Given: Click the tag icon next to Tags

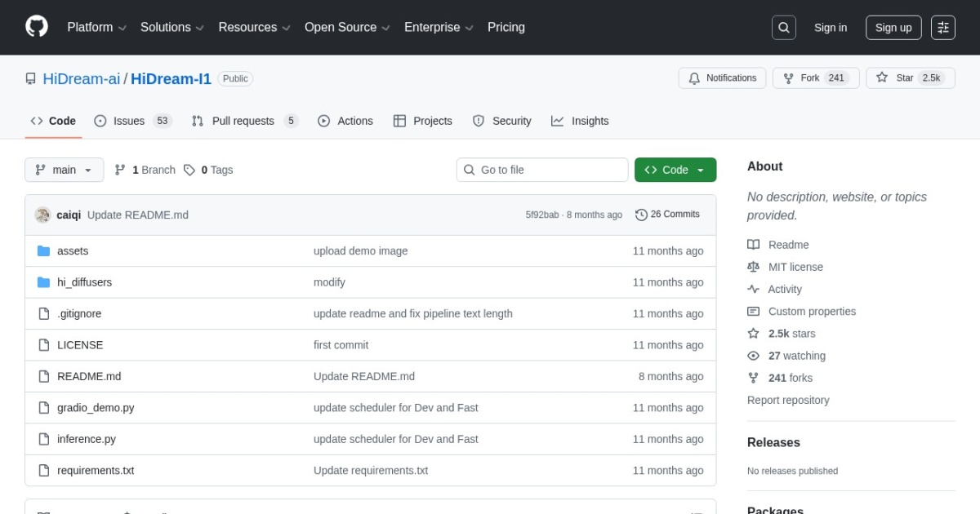Looking at the screenshot, I should [189, 170].
